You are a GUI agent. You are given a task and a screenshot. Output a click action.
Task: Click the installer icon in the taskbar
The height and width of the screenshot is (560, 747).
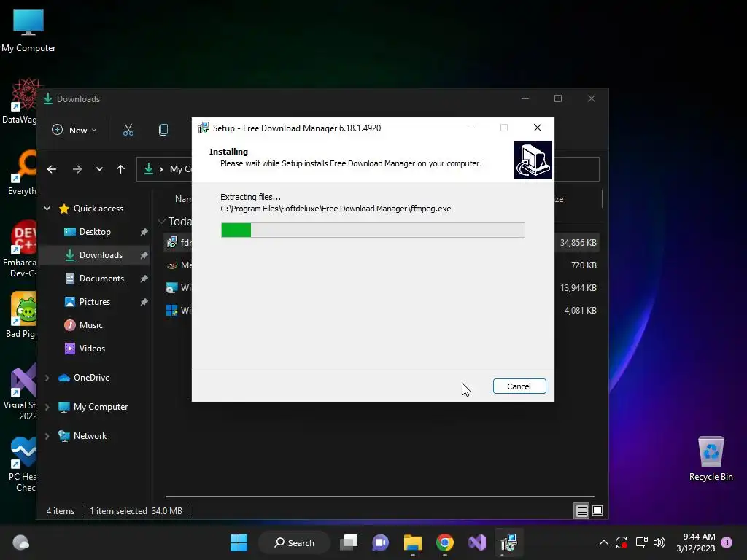click(x=508, y=542)
